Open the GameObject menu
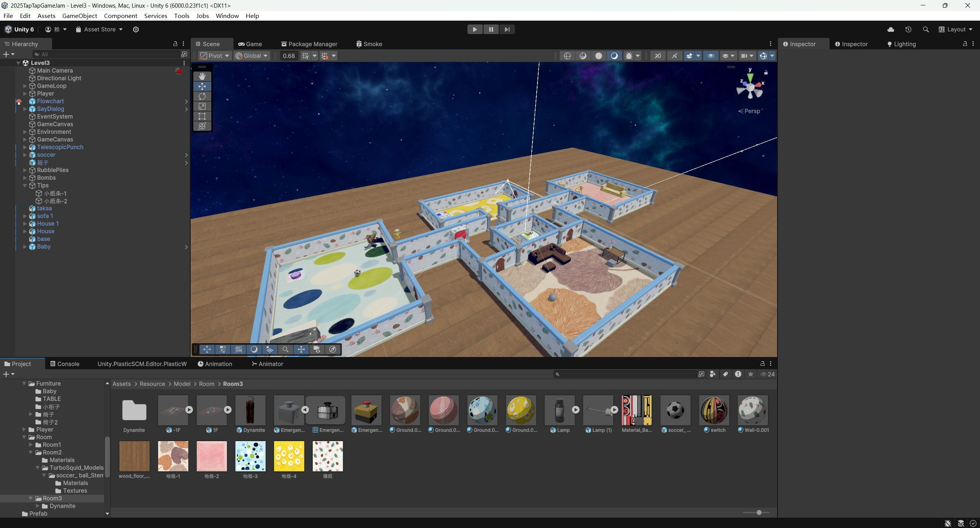This screenshot has width=980, height=528. pyautogui.click(x=80, y=16)
